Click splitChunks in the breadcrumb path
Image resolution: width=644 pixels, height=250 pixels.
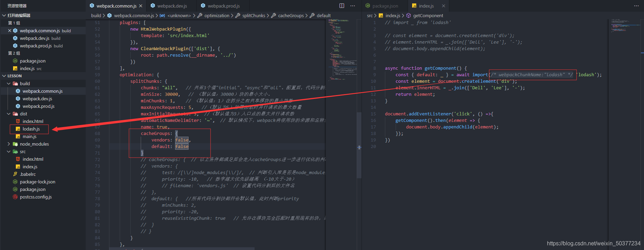click(254, 15)
